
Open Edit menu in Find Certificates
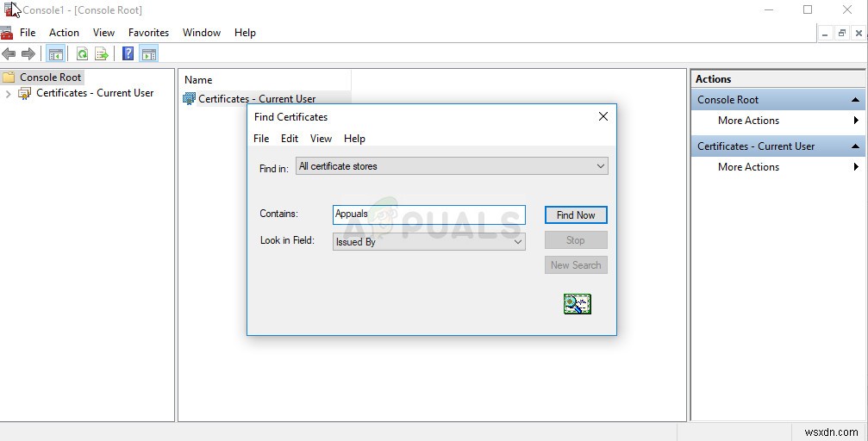[290, 139]
